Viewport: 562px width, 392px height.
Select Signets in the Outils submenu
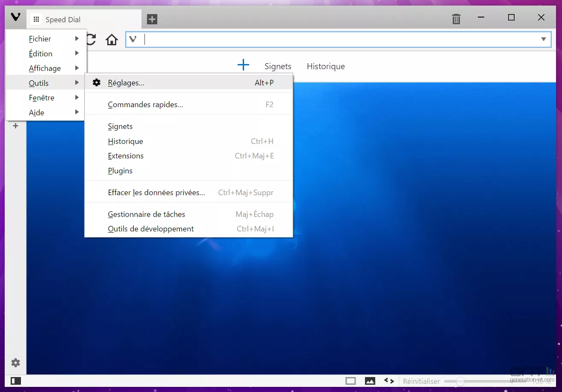tap(188, 126)
